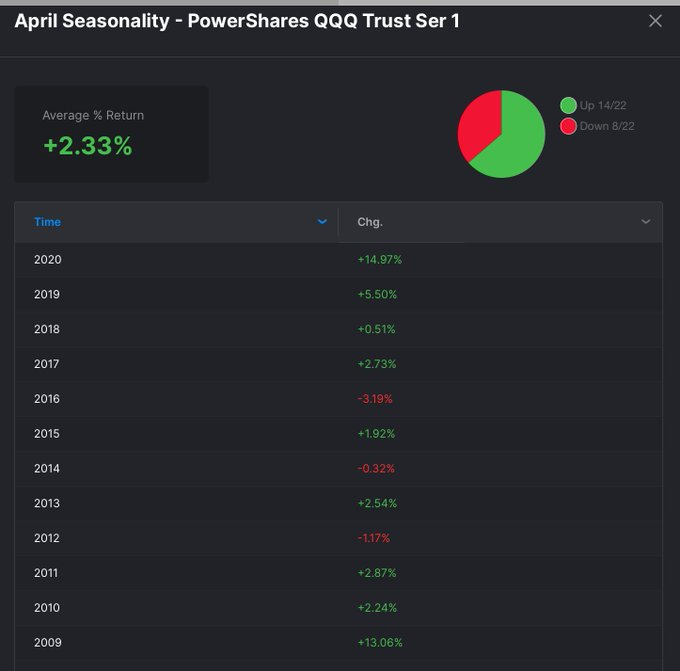The image size is (680, 671).
Task: Select the +2.54% change value
Action: pos(377,503)
